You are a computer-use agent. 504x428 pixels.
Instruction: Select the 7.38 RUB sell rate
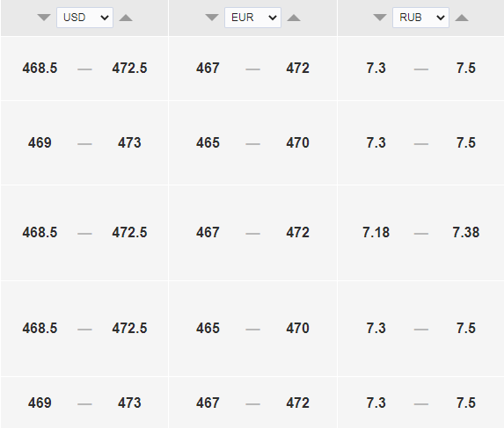[x=466, y=233]
